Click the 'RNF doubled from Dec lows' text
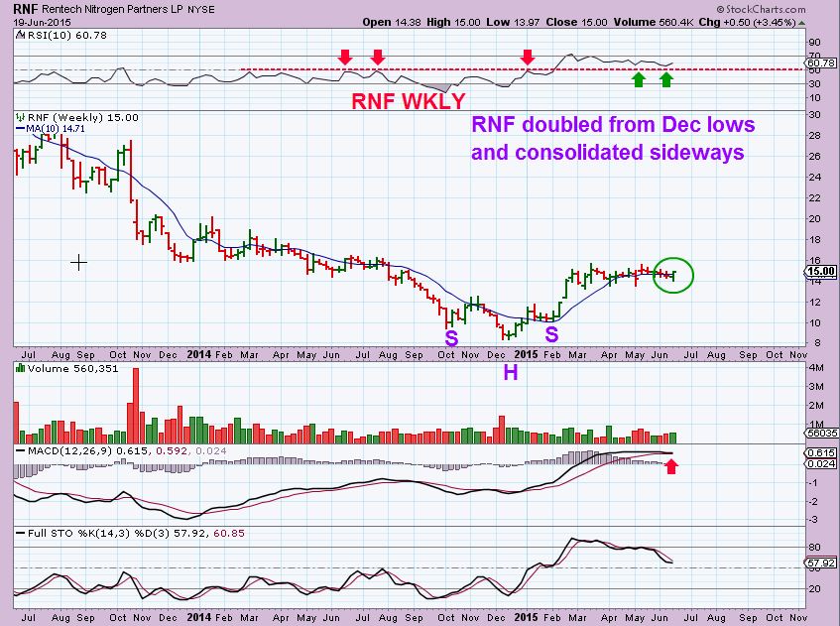 (x=613, y=124)
